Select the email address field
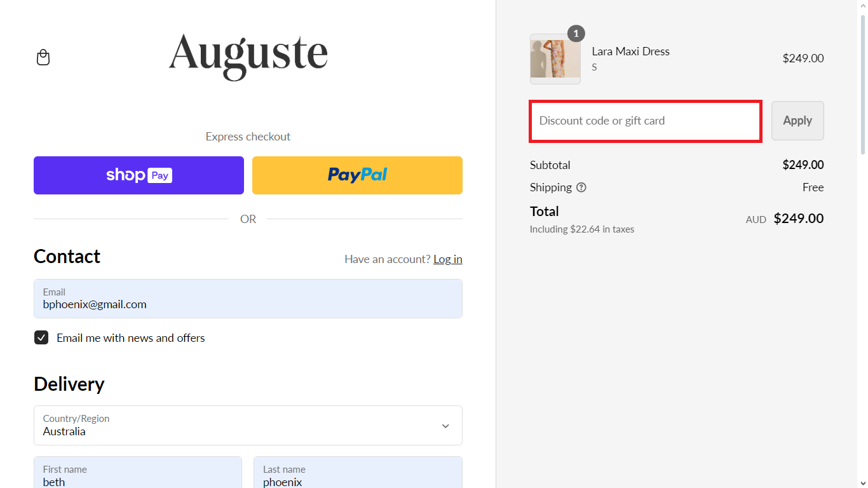 [x=248, y=299]
